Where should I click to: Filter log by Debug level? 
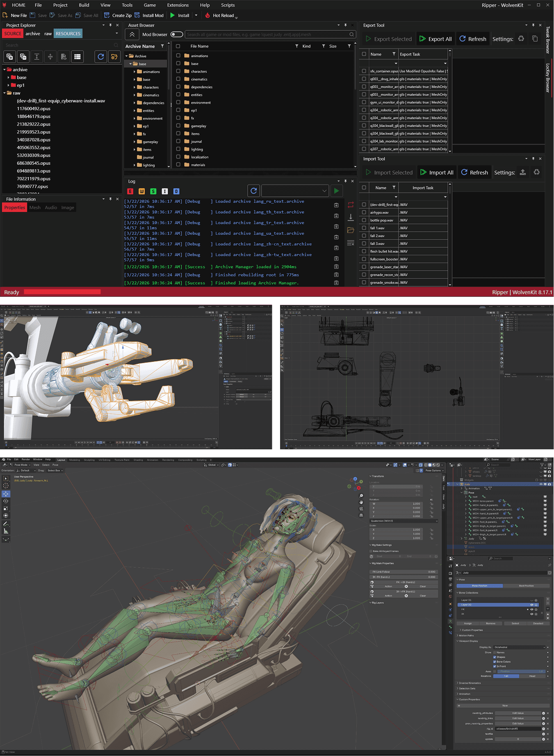point(176,191)
